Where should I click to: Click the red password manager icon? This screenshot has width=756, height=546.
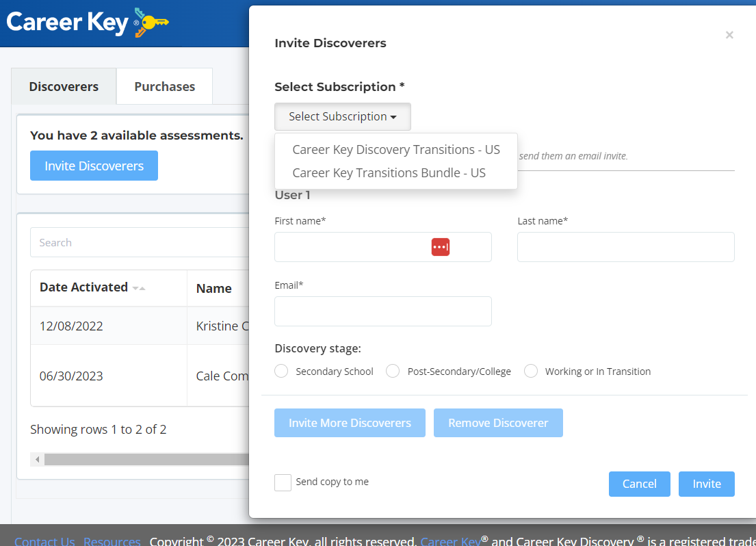click(440, 247)
